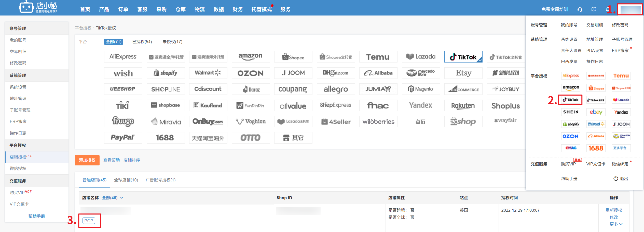Select the Etsy platform logo
Screen dimensions: 644x232
click(x=463, y=73)
